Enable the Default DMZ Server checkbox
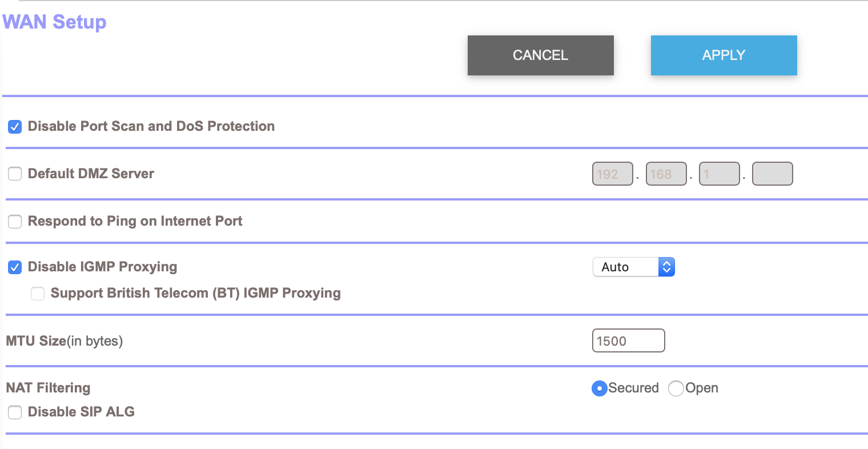The width and height of the screenshot is (868, 449). (x=14, y=174)
